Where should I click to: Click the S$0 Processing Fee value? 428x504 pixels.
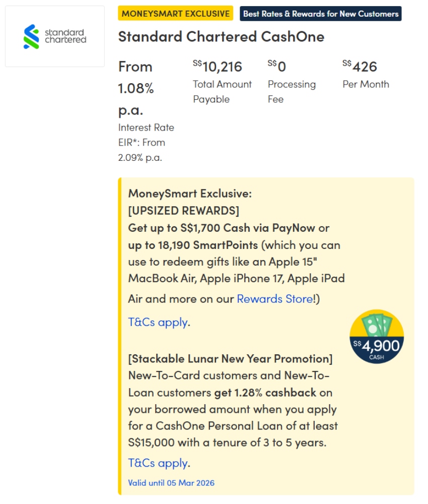click(277, 67)
